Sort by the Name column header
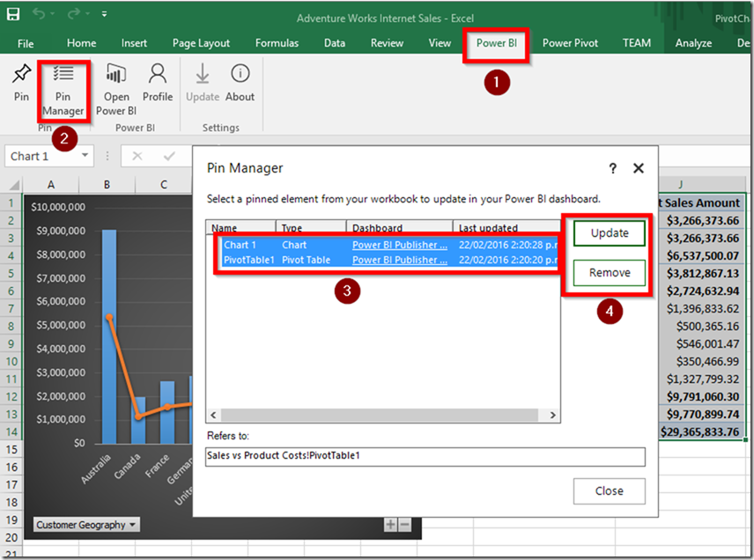Viewport: 754px width, 560px height. [x=240, y=227]
